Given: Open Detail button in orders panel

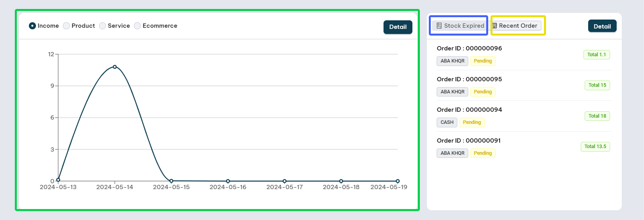Looking at the screenshot, I should point(602,26).
